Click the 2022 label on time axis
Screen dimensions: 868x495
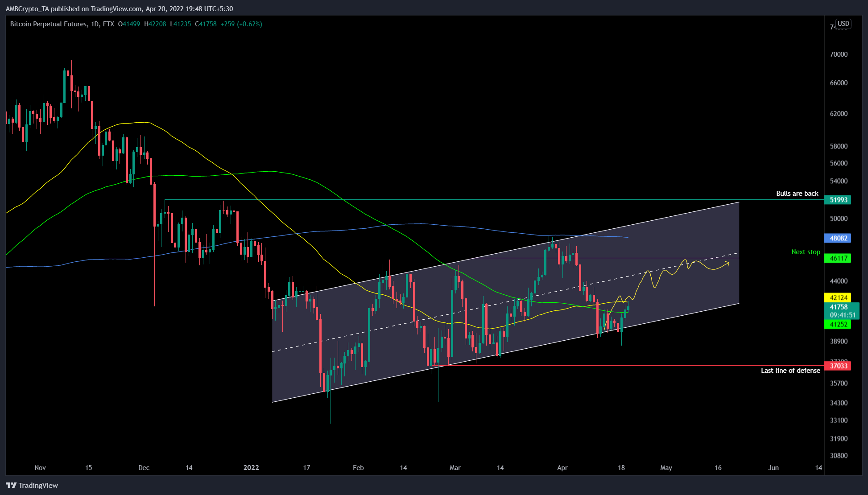click(251, 468)
